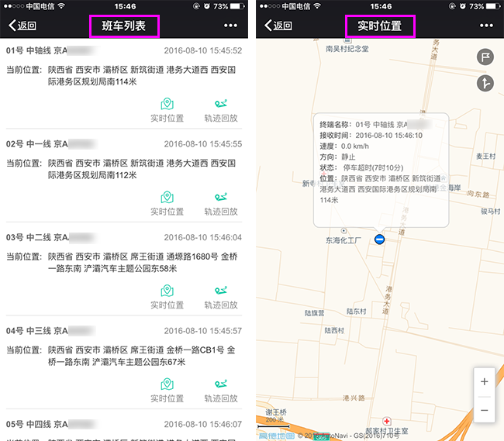504x441 pixels.
Task: Open the three-dot menu on 班车列表 screen
Action: (230, 26)
